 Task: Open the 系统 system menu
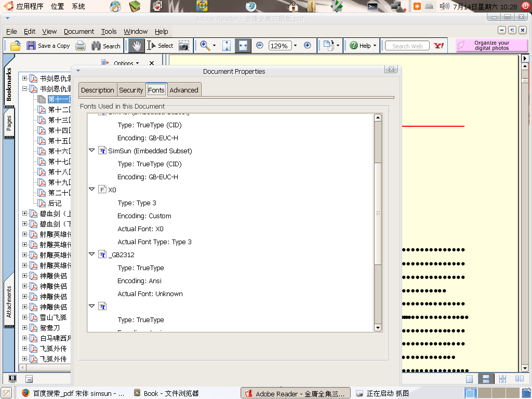[78, 6]
